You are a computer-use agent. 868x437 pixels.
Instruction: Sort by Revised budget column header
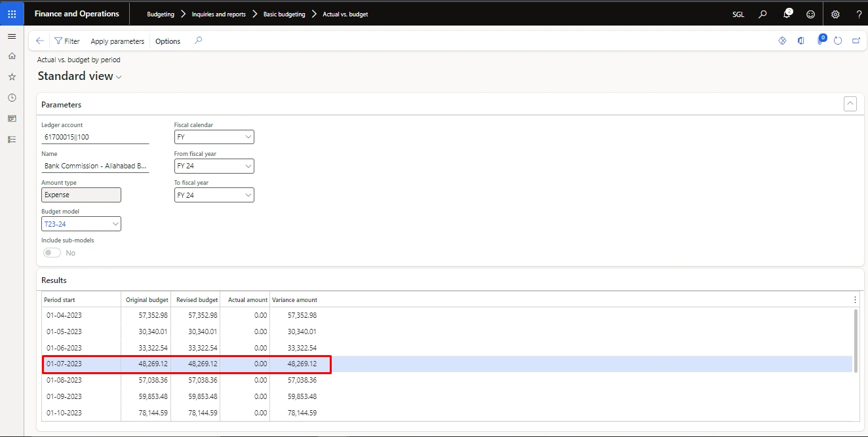click(197, 299)
